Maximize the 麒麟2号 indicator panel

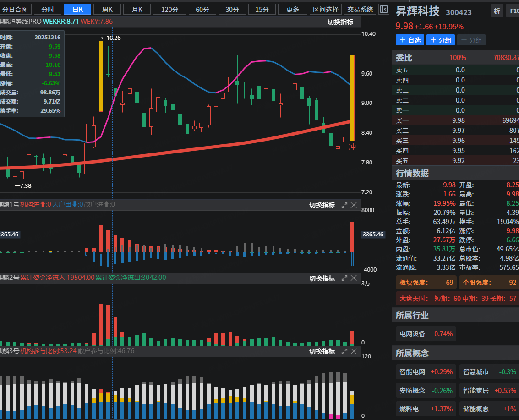point(344,278)
